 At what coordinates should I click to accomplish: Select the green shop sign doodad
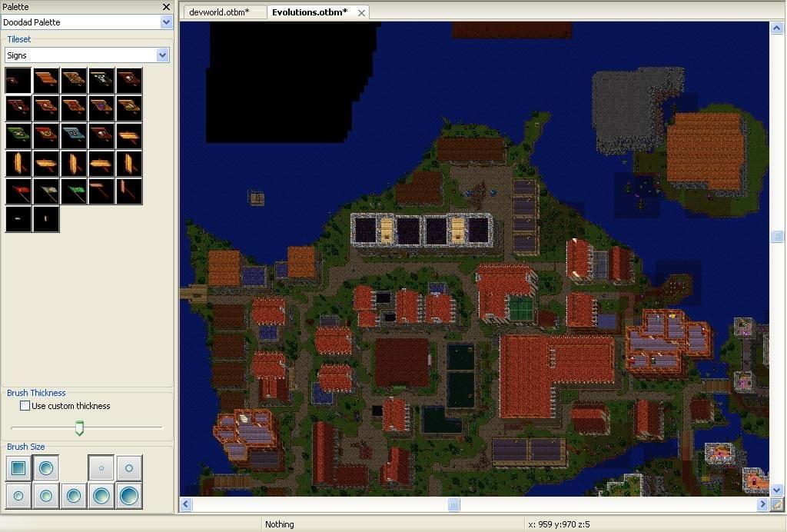18,135
